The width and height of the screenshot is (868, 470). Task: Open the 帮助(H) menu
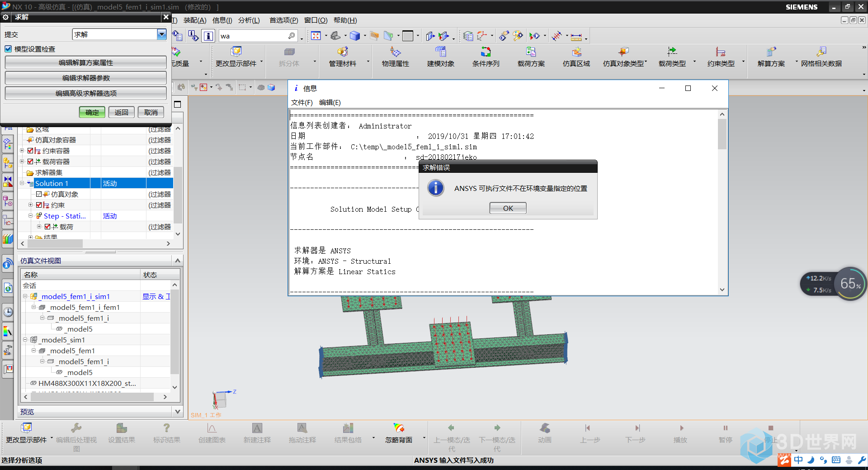pos(345,20)
